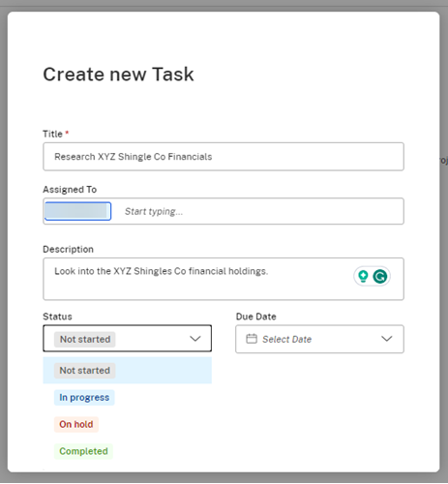448x484 pixels.
Task: Expand the Due Date dropdown chevron
Action: pos(387,339)
